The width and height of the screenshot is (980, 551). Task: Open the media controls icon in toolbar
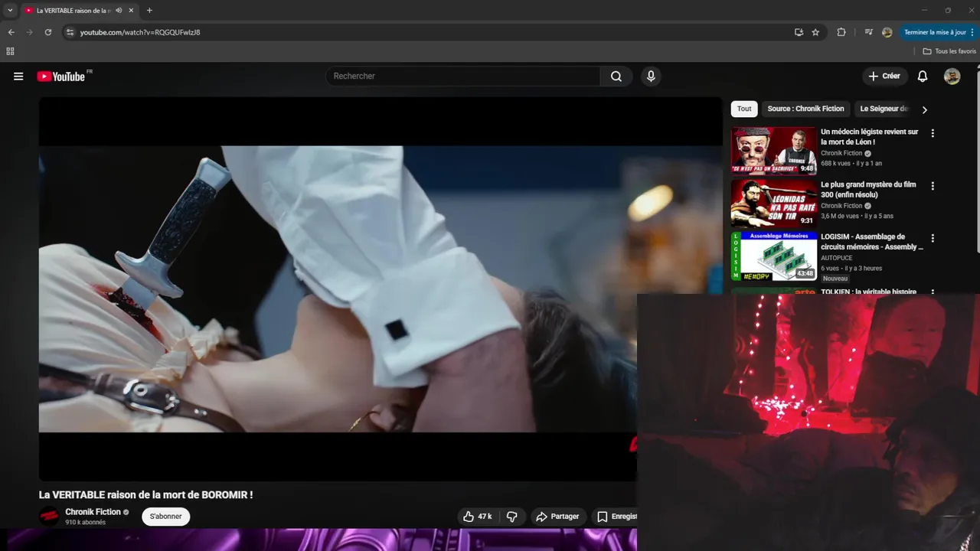[x=868, y=32]
